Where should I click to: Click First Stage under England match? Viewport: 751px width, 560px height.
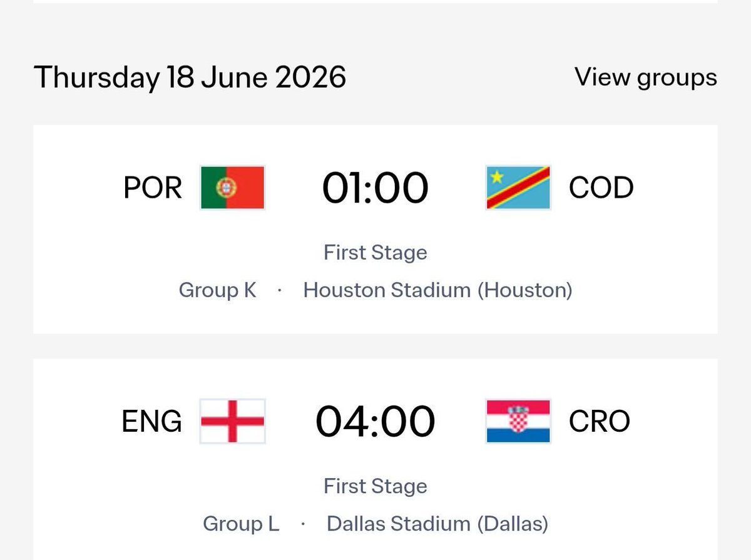pyautogui.click(x=375, y=486)
